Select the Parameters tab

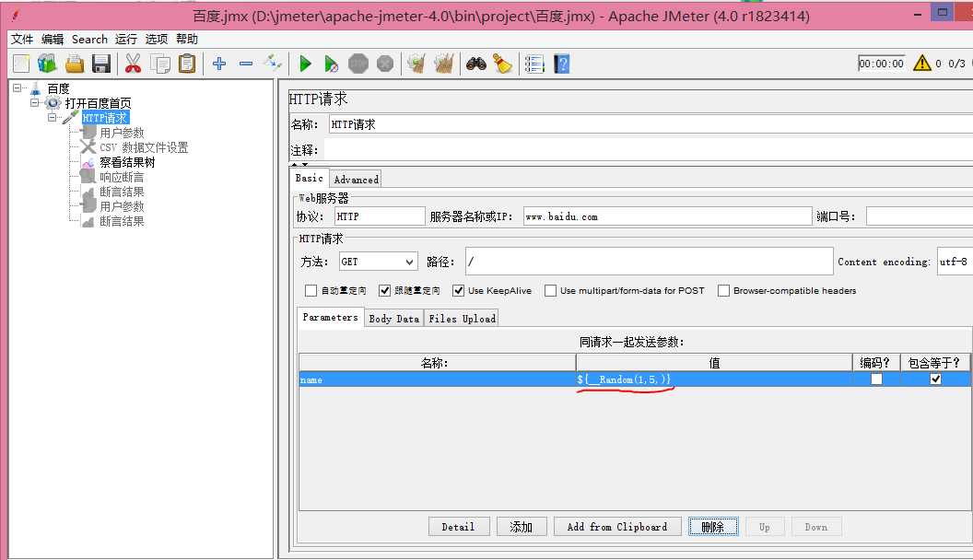point(330,317)
